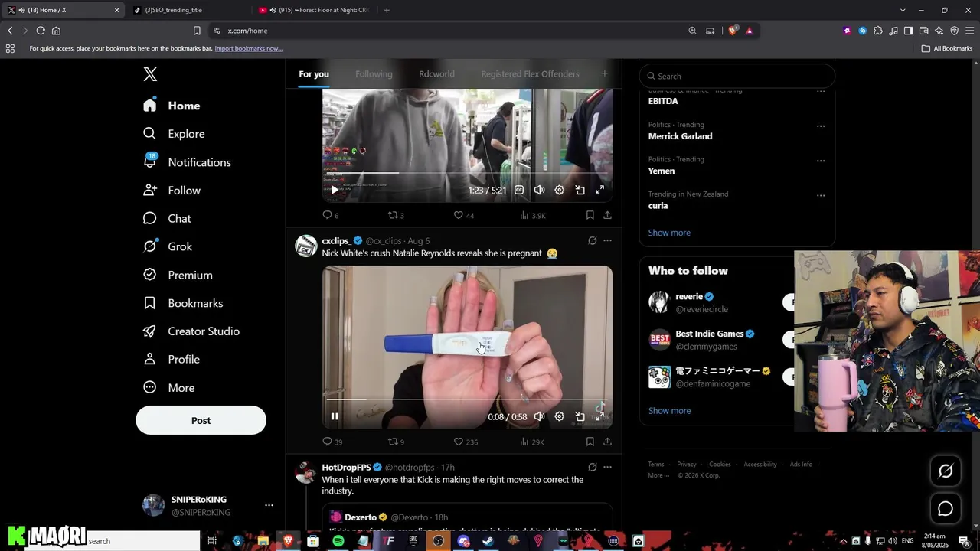Viewport: 980px width, 551px height.
Task: Open settings gear on the cxclips video
Action: click(560, 416)
